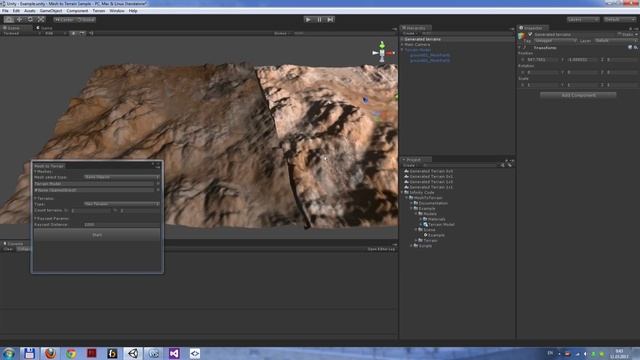
Task: Select the Hierarchy panel tab
Action: pos(416,28)
